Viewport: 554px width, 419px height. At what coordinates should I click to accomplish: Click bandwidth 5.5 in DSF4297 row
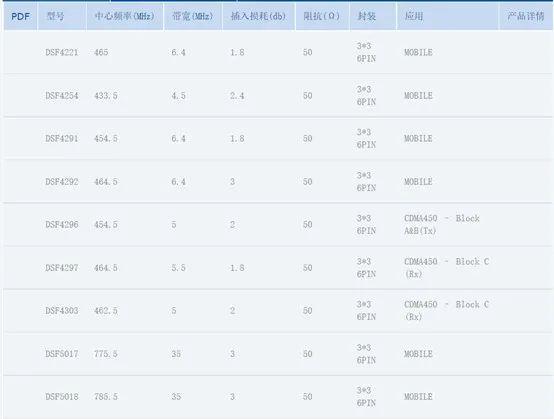pyautogui.click(x=178, y=268)
